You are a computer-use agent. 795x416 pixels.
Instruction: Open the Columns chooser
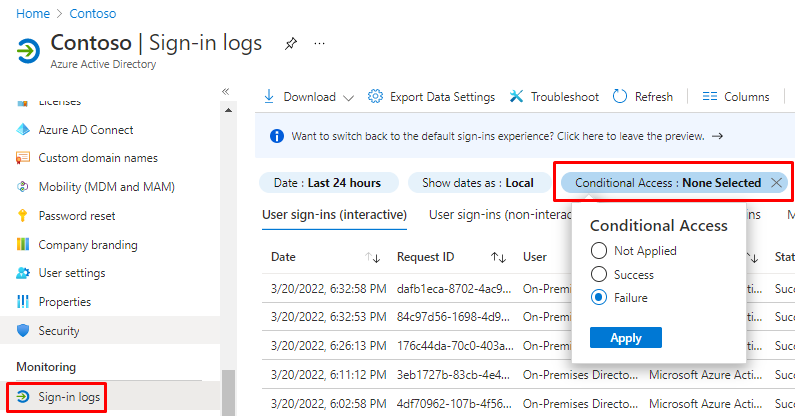735,97
